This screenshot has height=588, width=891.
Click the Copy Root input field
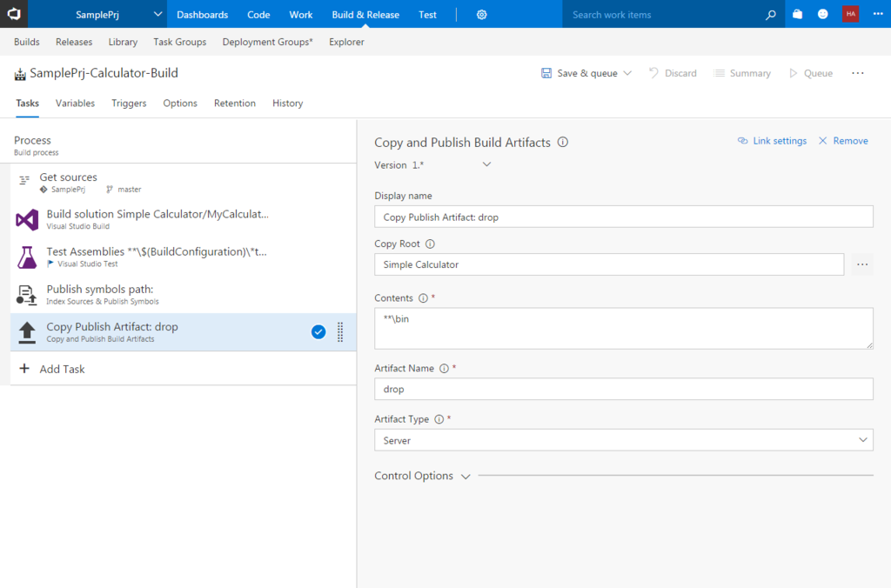point(609,264)
